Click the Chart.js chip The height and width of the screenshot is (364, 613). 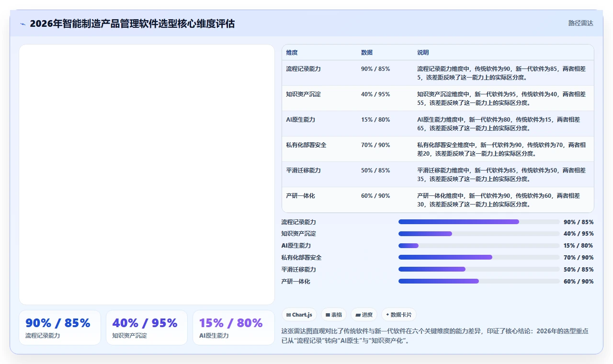[299, 315]
